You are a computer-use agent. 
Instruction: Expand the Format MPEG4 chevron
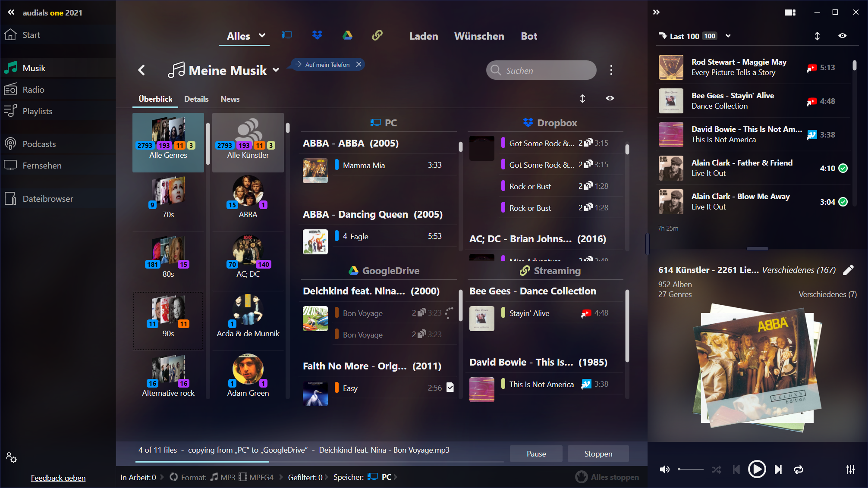281,477
